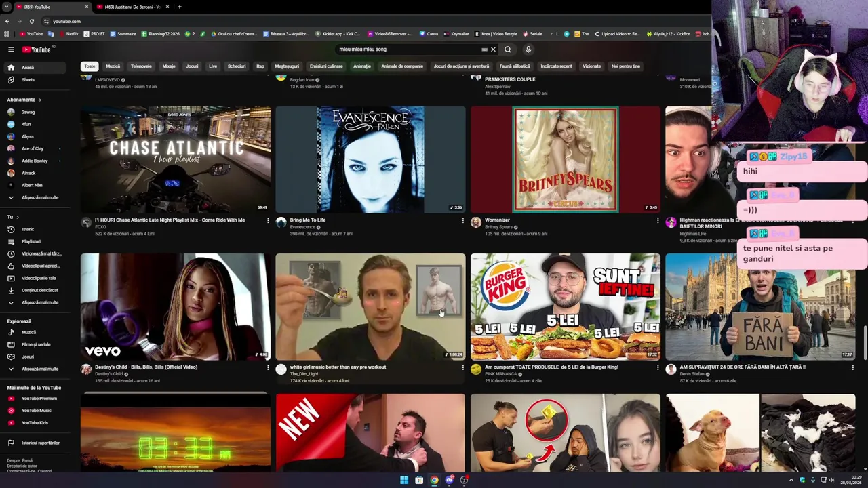Open the Chase Atlantic playlist thumbnail
Viewport: 868px width, 488px height.
tap(176, 159)
